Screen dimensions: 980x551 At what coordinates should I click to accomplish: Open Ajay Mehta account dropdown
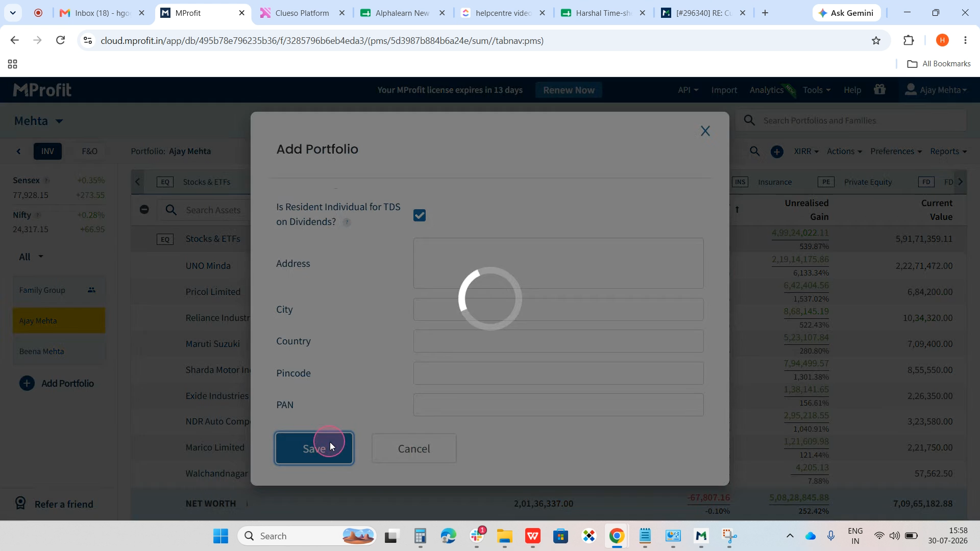tap(936, 90)
